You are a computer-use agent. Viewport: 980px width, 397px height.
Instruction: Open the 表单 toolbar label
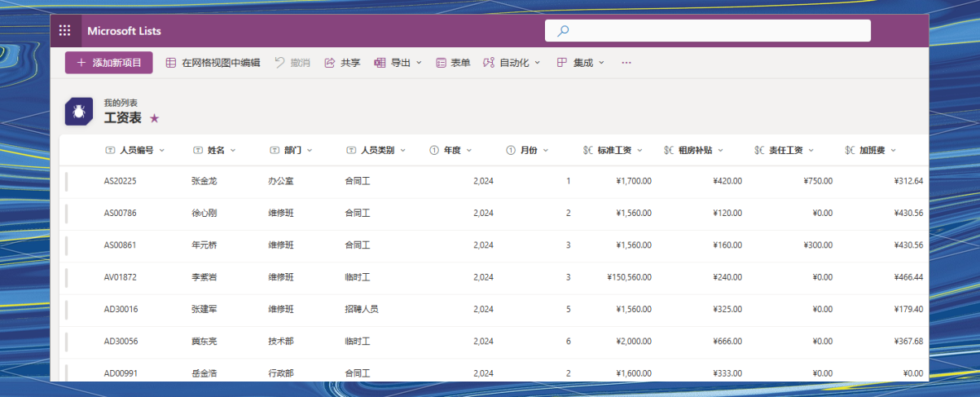click(460, 63)
